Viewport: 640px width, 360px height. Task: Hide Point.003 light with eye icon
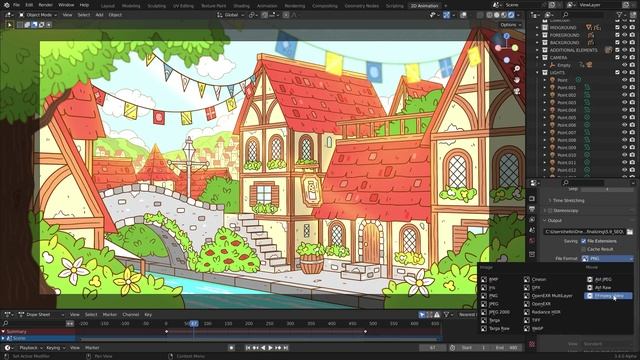pos(624,102)
